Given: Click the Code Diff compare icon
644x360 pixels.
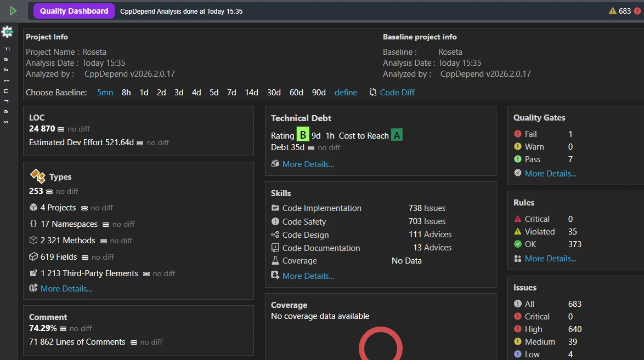Looking at the screenshot, I should click(x=372, y=93).
